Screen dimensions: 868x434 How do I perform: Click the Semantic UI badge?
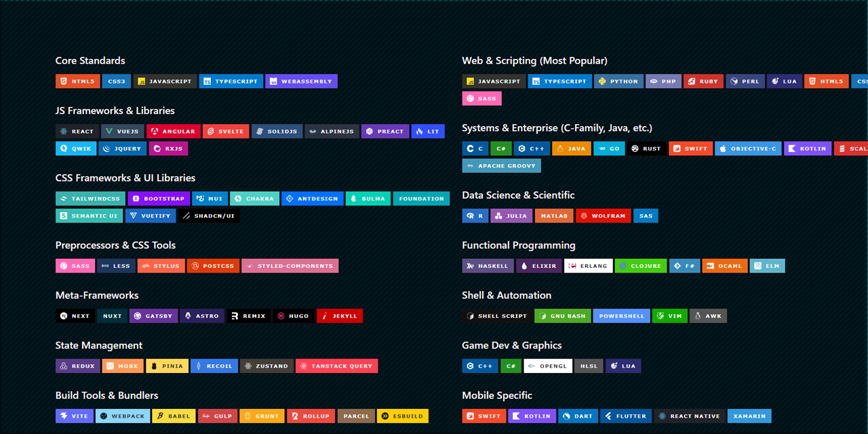click(x=89, y=216)
